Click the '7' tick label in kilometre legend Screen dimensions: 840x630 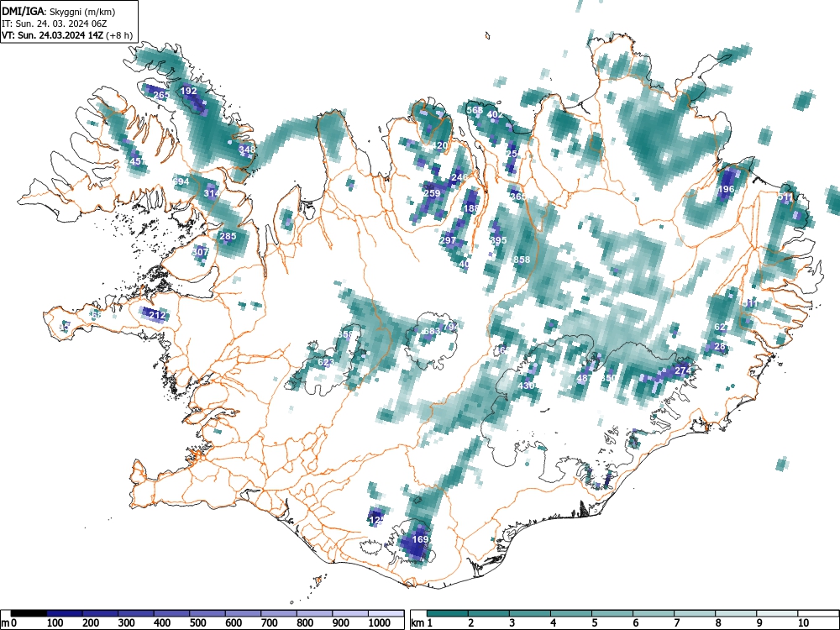tap(676, 623)
